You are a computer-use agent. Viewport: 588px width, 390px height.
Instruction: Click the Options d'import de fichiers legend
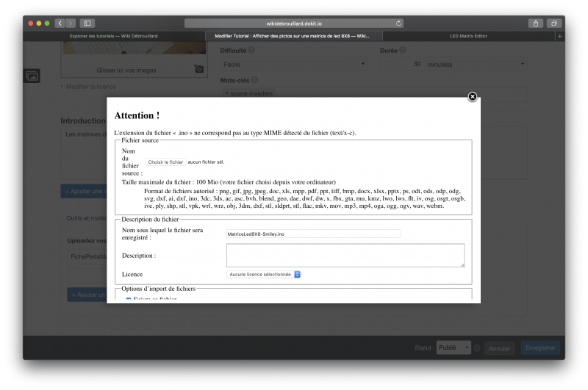click(158, 289)
